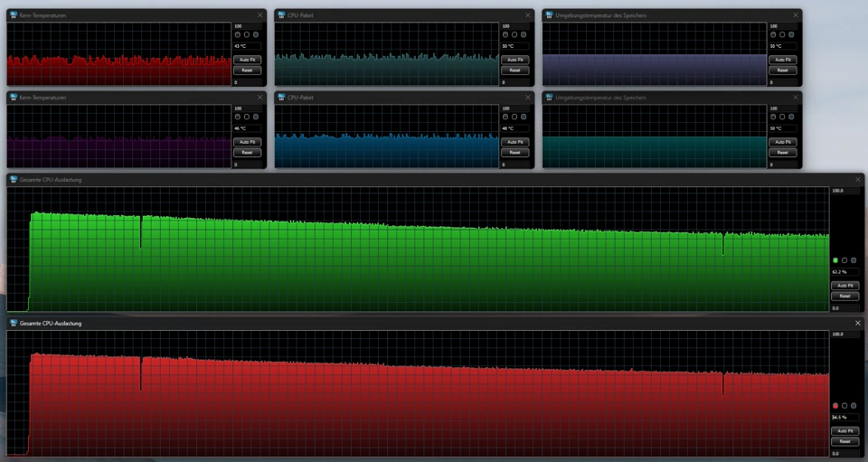Screen dimensions: 868x462
Task: Click the graph color circle in teal Umgebungstemperatur window
Action: point(773,117)
